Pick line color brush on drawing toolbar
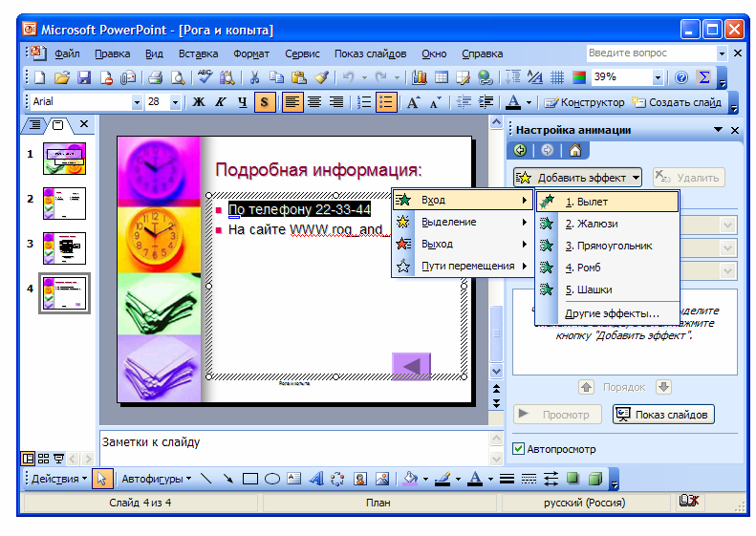Viewport: 756px width, 536px height. (443, 479)
